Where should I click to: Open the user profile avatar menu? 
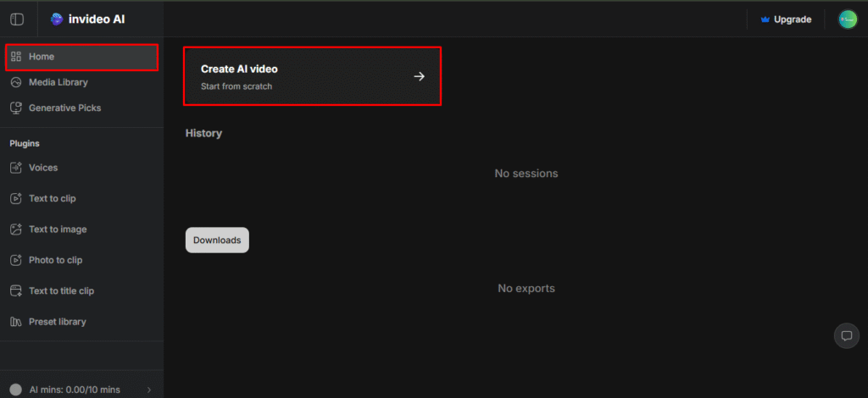click(848, 19)
